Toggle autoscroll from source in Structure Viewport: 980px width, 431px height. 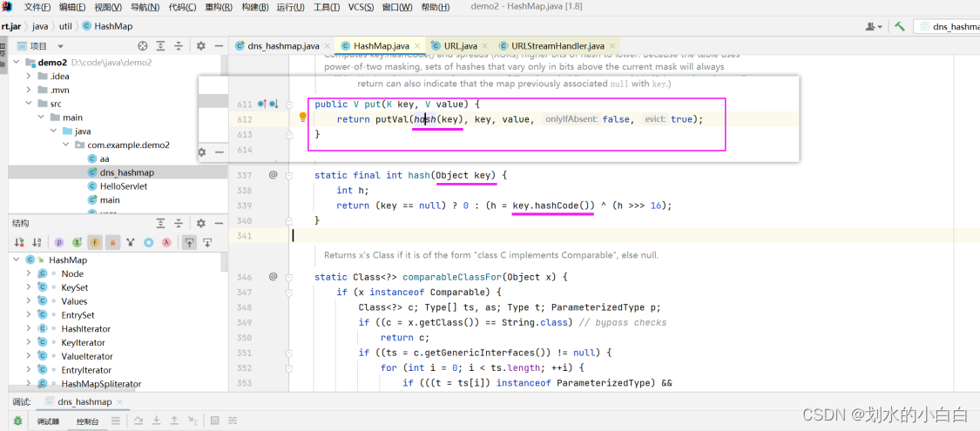tap(207, 242)
